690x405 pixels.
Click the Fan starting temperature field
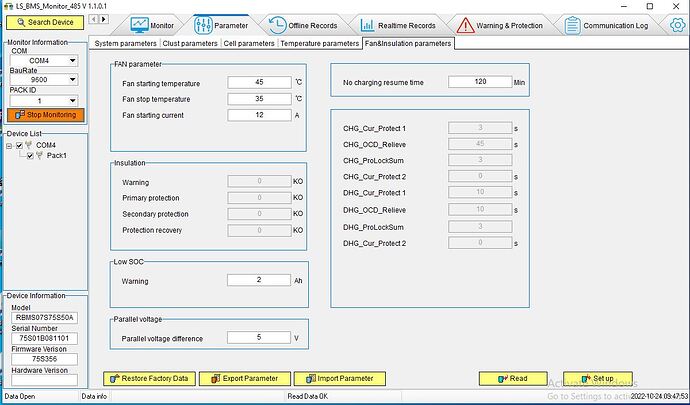click(x=259, y=82)
